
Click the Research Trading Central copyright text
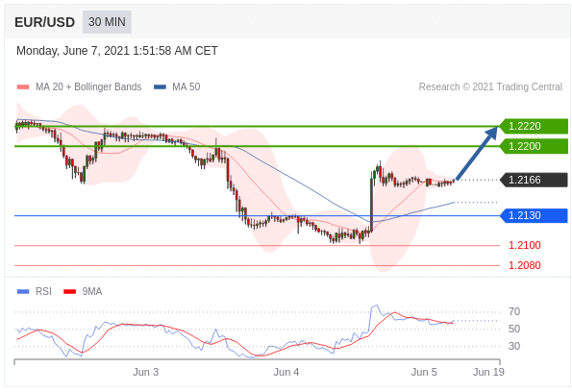click(x=490, y=86)
